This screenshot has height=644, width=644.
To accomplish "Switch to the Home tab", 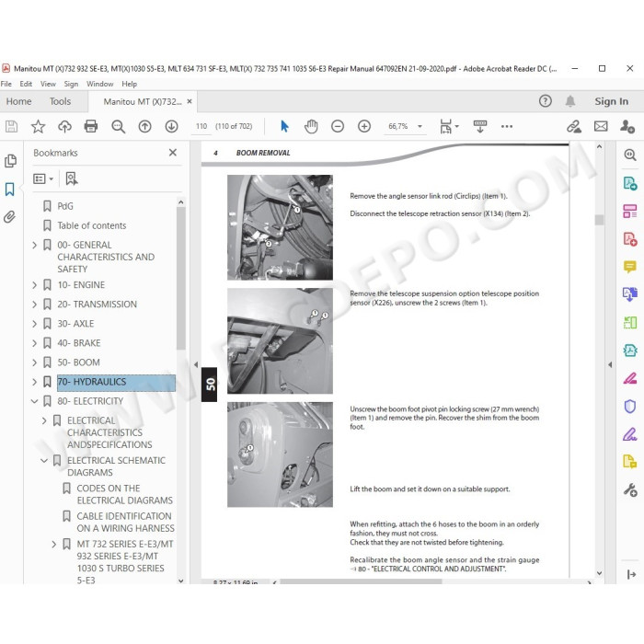I will tap(19, 101).
